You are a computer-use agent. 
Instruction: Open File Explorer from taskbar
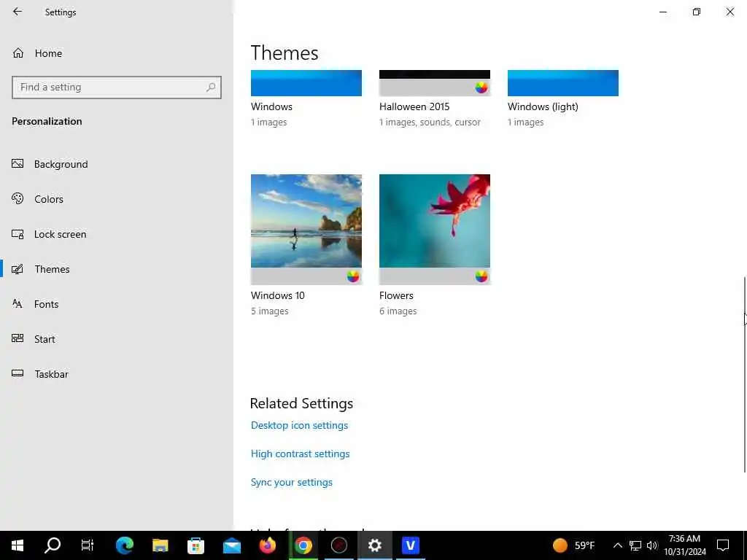click(160, 545)
